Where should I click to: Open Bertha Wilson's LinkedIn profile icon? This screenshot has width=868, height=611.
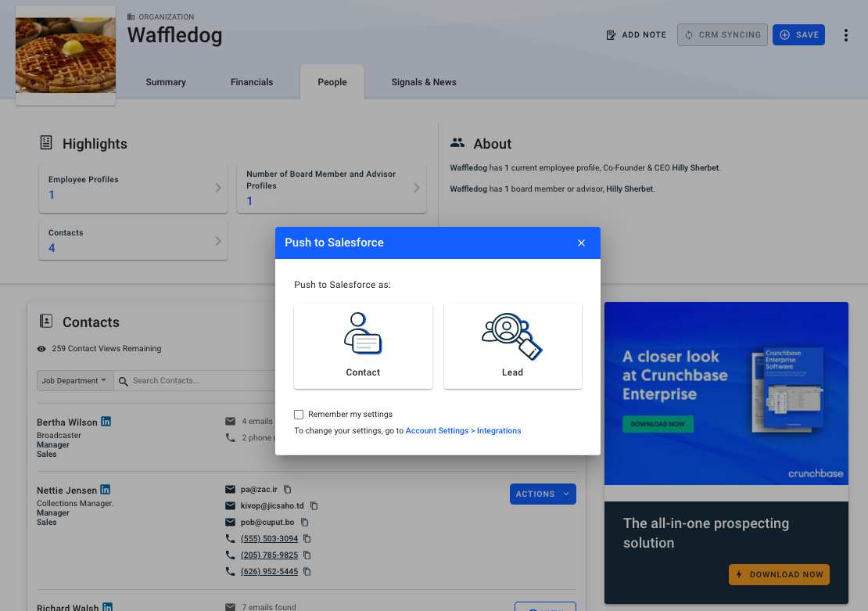point(106,422)
